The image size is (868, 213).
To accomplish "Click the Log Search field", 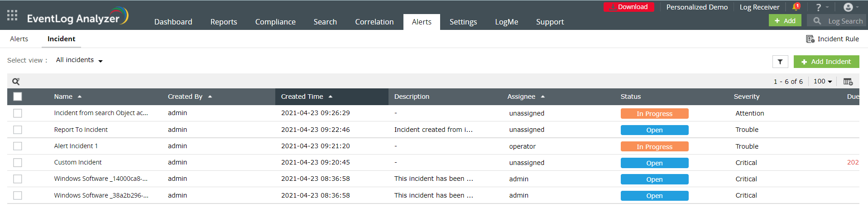I will (x=844, y=21).
